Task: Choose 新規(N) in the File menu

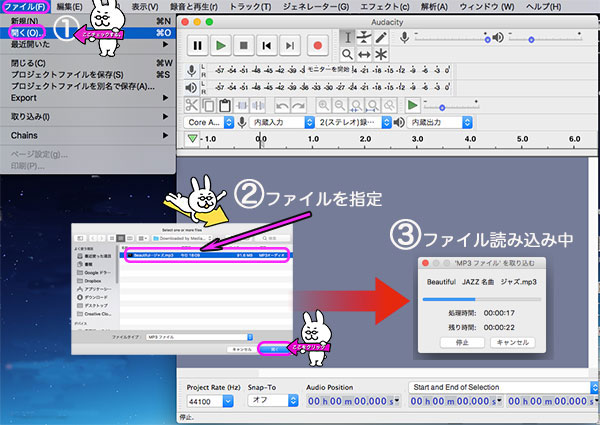Action: [x=88, y=21]
